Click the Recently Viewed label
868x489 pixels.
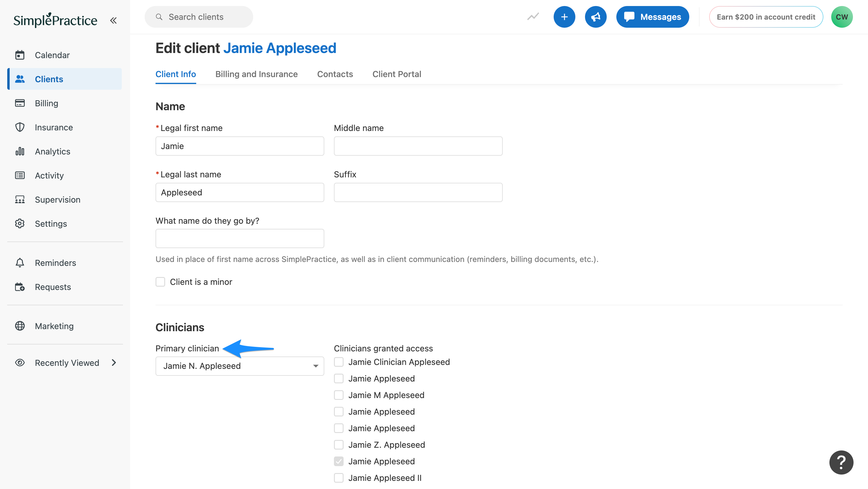coord(67,363)
